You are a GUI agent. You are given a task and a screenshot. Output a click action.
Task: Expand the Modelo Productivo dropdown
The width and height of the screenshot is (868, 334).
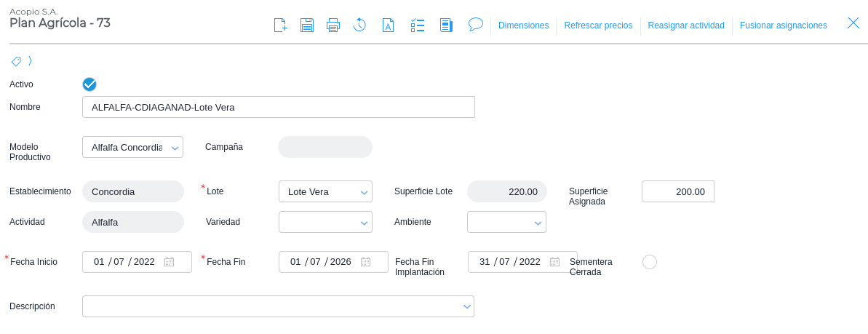click(175, 148)
